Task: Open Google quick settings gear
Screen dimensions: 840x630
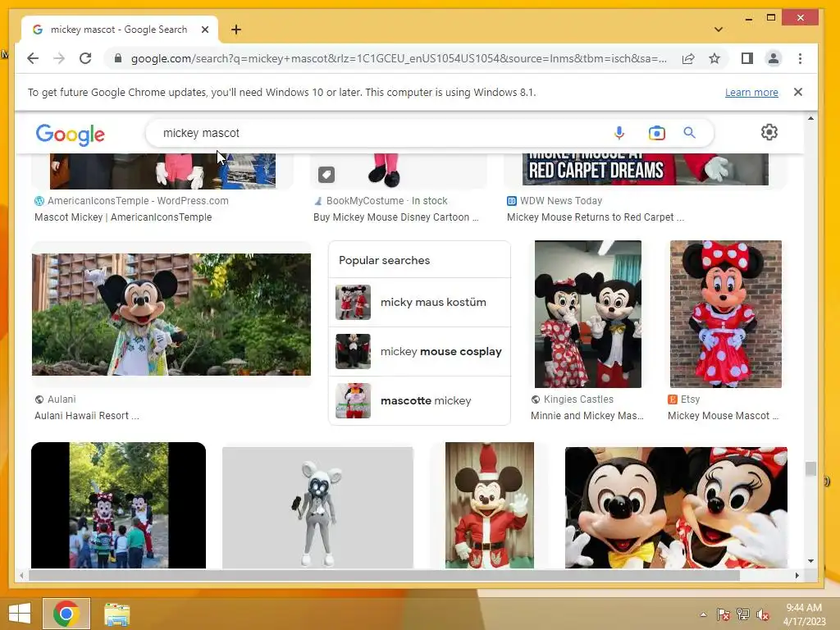Action: (769, 132)
